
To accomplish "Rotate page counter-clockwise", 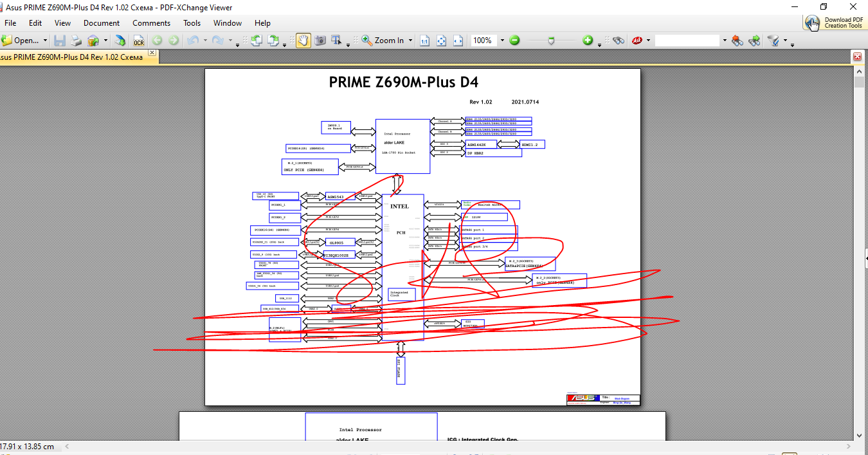I will coord(256,41).
